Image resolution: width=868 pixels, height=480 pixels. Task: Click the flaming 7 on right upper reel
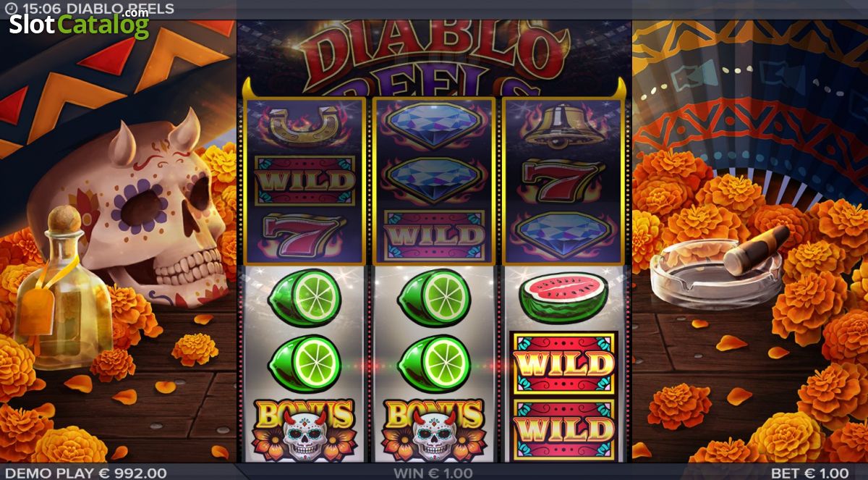[563, 181]
